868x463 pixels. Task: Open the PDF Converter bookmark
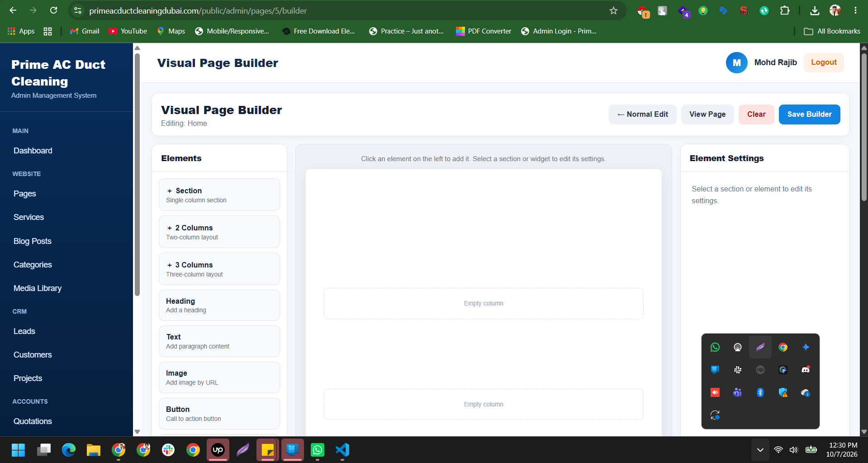coord(484,31)
